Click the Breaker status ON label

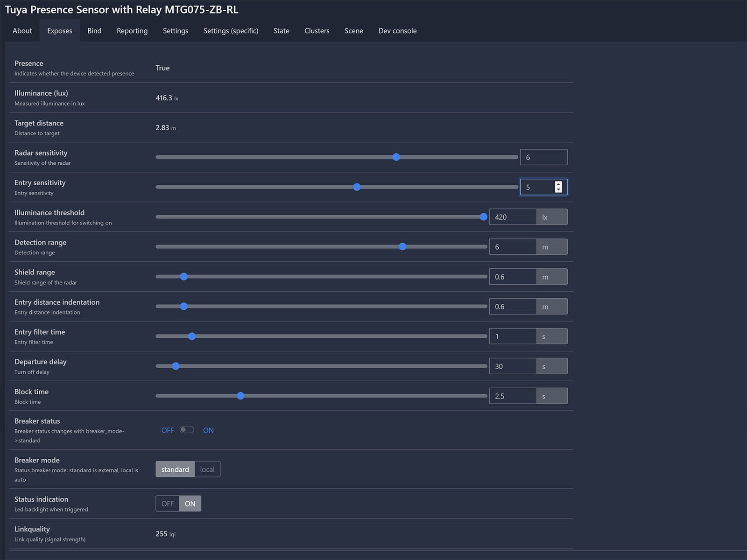tap(208, 430)
